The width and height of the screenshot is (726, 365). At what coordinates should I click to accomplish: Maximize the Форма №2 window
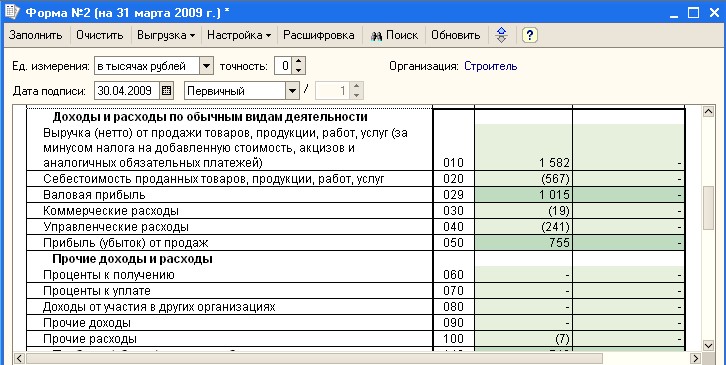[693, 13]
